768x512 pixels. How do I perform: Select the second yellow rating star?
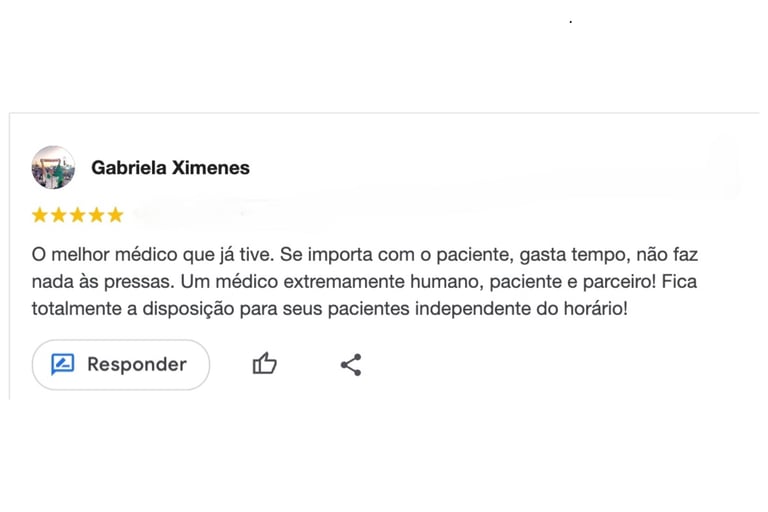click(59, 215)
